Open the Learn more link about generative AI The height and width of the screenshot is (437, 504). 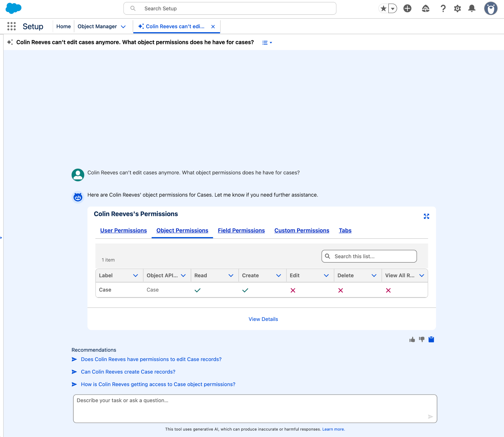[333, 429]
